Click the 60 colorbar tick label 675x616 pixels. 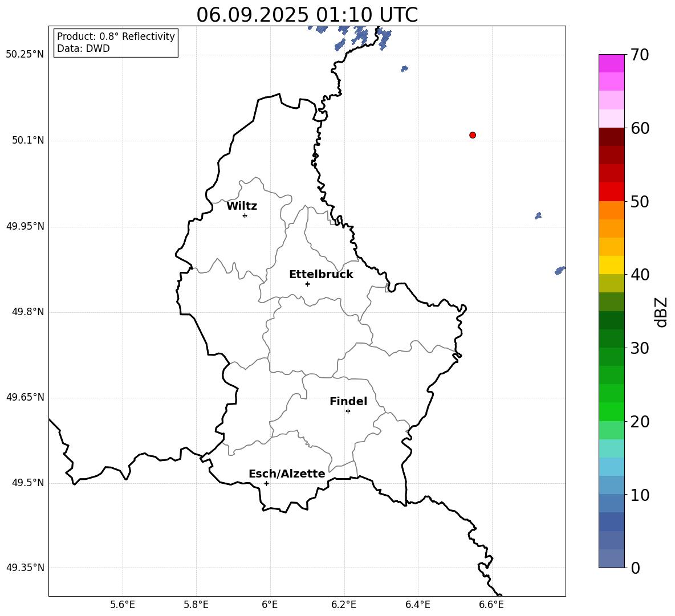coord(640,128)
